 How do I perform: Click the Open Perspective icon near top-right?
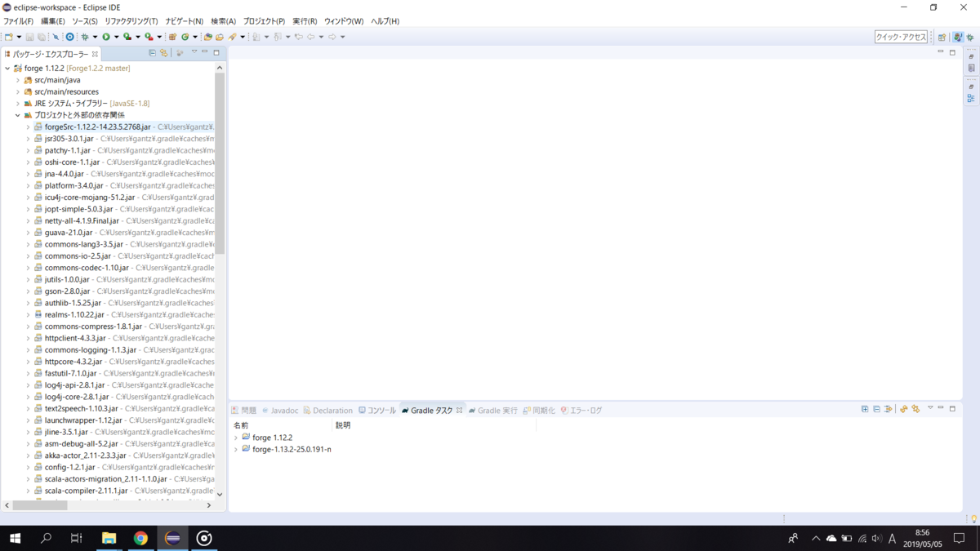[942, 37]
